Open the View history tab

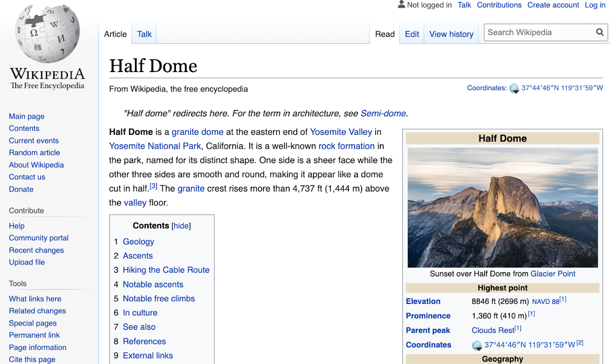[x=451, y=34]
